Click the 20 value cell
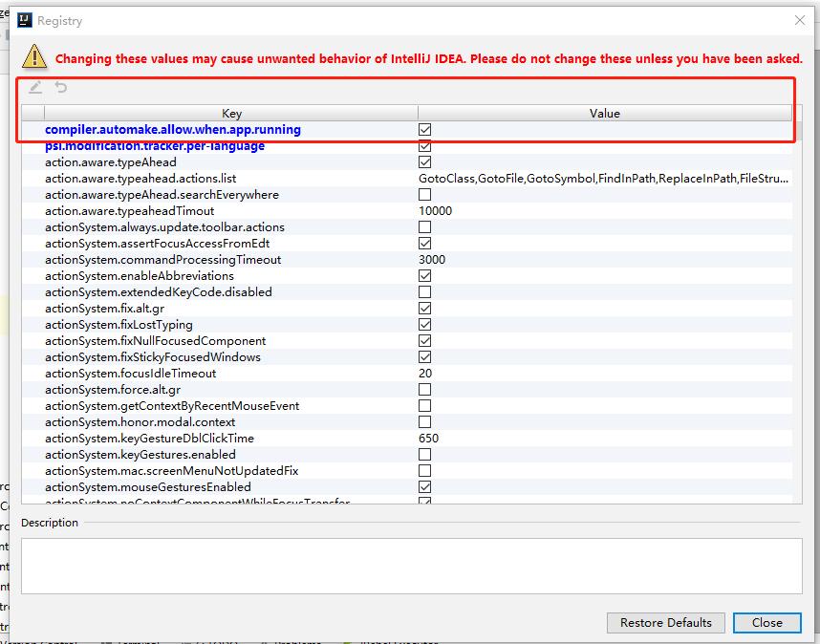The height and width of the screenshot is (644, 820). [x=425, y=374]
